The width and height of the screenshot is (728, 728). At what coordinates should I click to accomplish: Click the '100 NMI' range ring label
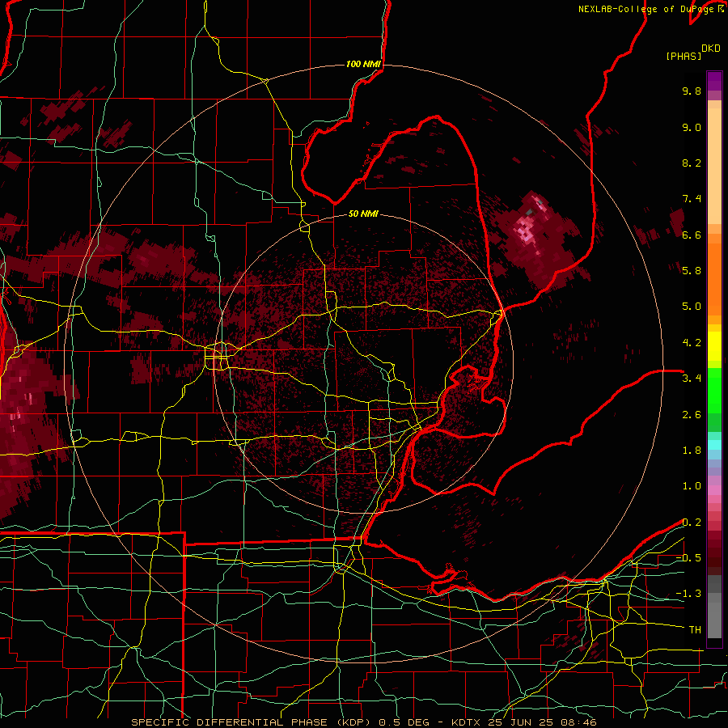[x=363, y=64]
